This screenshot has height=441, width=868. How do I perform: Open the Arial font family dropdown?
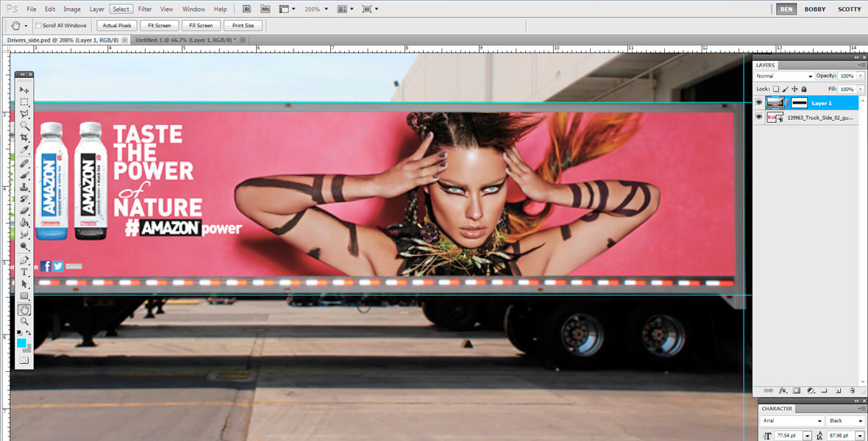pyautogui.click(x=791, y=421)
